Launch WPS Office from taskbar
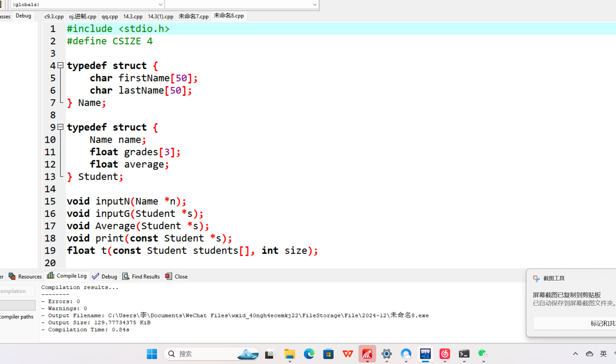Viewport: 616px width, 364px height. 348,354
